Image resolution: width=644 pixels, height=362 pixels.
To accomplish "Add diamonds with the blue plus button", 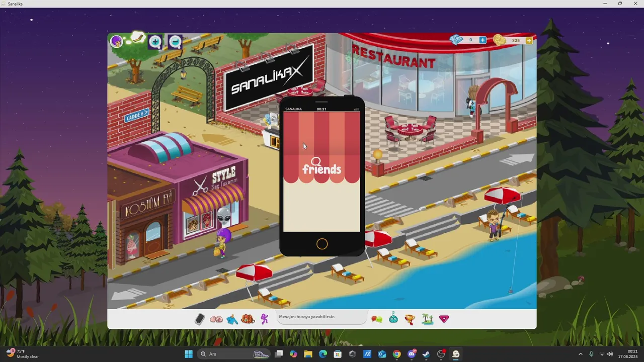I will (482, 40).
